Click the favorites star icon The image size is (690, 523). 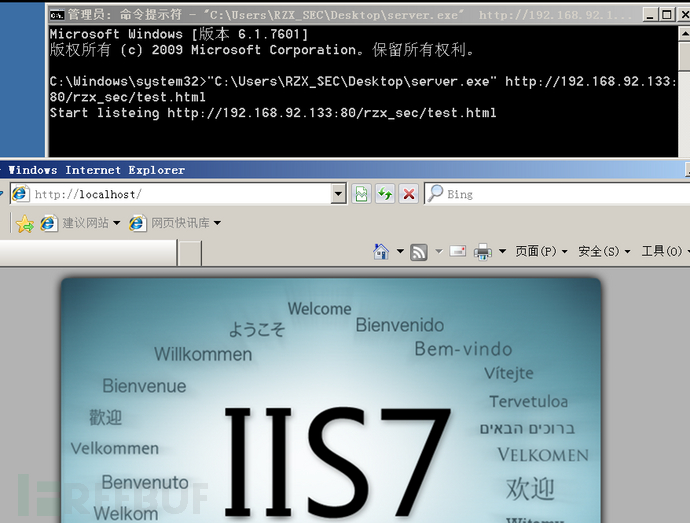tap(25, 224)
